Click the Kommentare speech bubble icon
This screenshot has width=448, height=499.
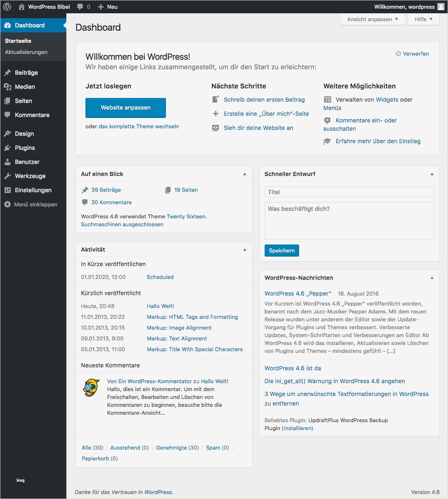point(7,115)
